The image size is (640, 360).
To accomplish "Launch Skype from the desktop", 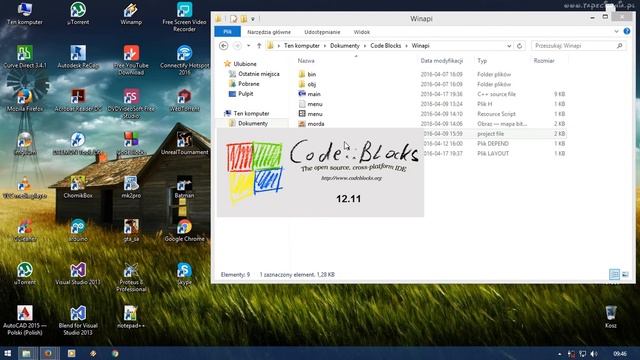I will tap(184, 274).
